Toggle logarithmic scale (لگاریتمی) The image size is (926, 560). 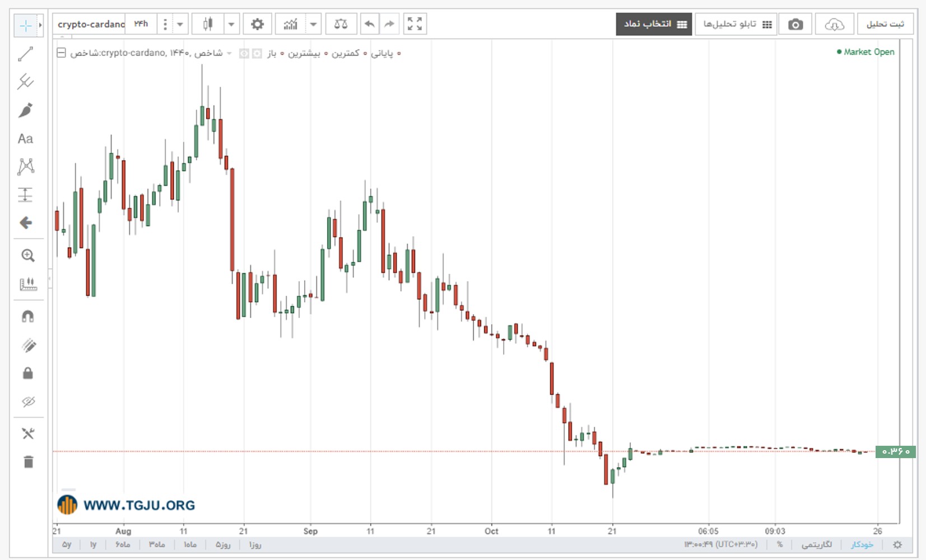[816, 544]
